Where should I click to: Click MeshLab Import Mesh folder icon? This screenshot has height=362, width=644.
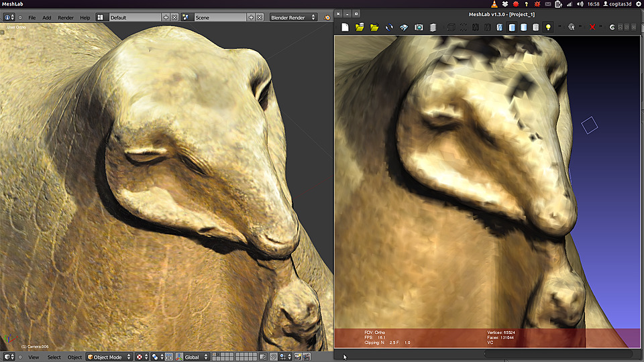(374, 27)
